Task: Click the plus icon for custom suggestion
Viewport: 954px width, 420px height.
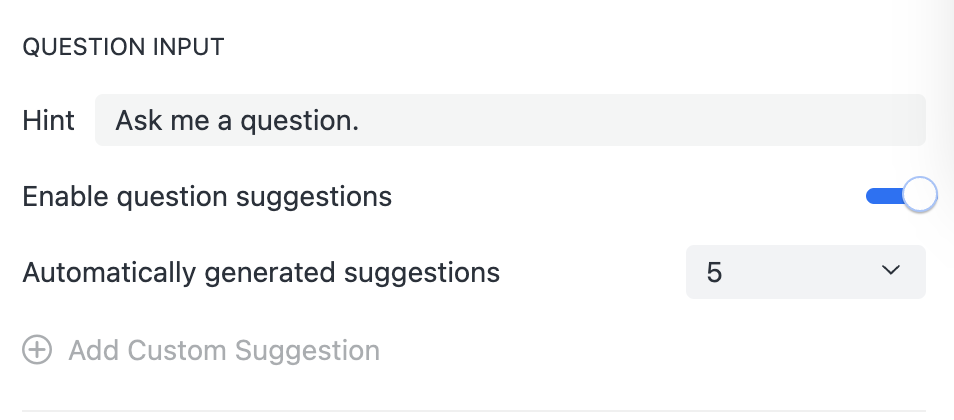Action: coord(37,350)
